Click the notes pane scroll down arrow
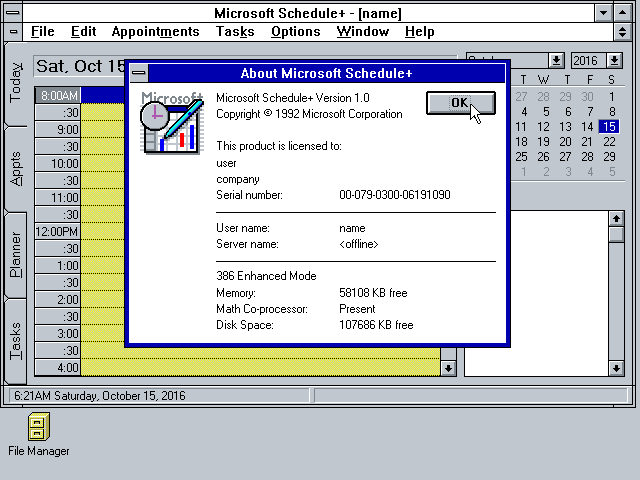Image resolution: width=640 pixels, height=480 pixels. coord(616,369)
